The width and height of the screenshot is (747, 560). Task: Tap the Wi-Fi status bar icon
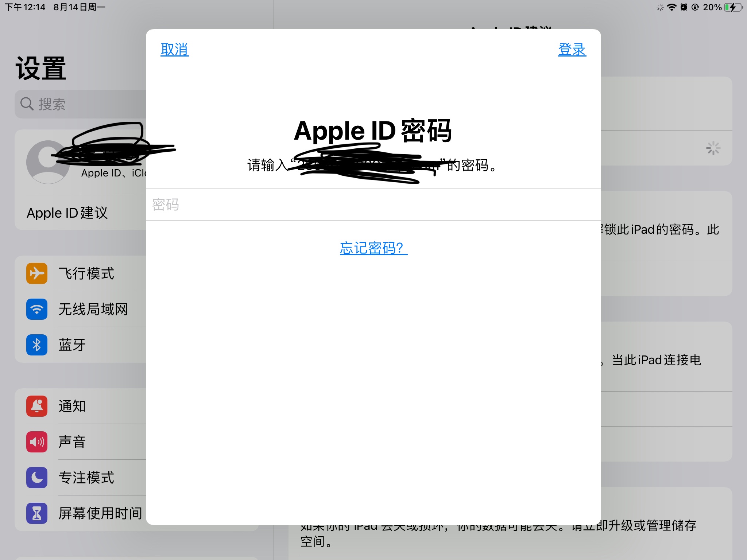tap(671, 7)
